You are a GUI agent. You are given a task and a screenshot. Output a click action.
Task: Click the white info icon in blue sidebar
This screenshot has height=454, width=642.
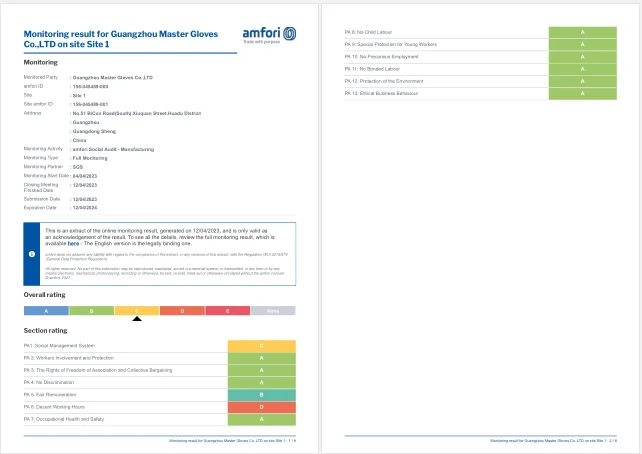pos(32,254)
